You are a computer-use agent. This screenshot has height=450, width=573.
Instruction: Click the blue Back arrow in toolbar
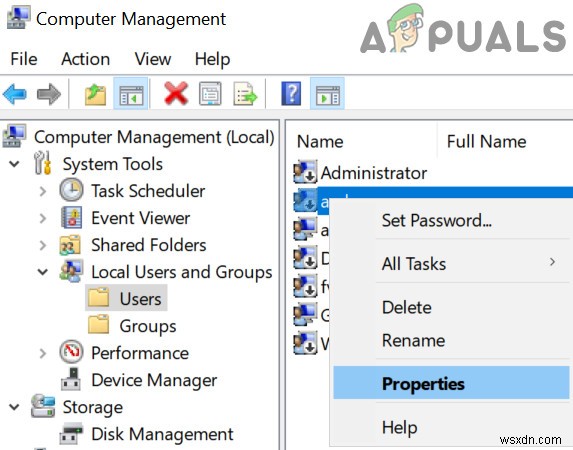[15, 94]
